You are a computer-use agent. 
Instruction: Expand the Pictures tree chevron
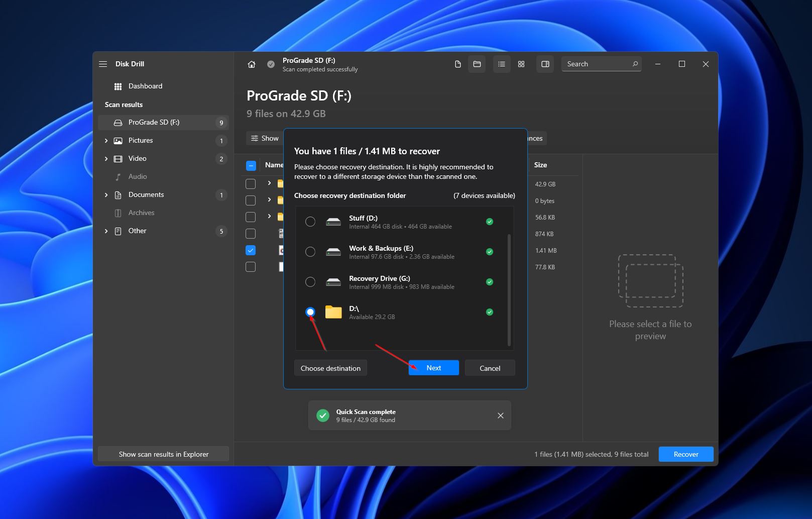coord(106,141)
